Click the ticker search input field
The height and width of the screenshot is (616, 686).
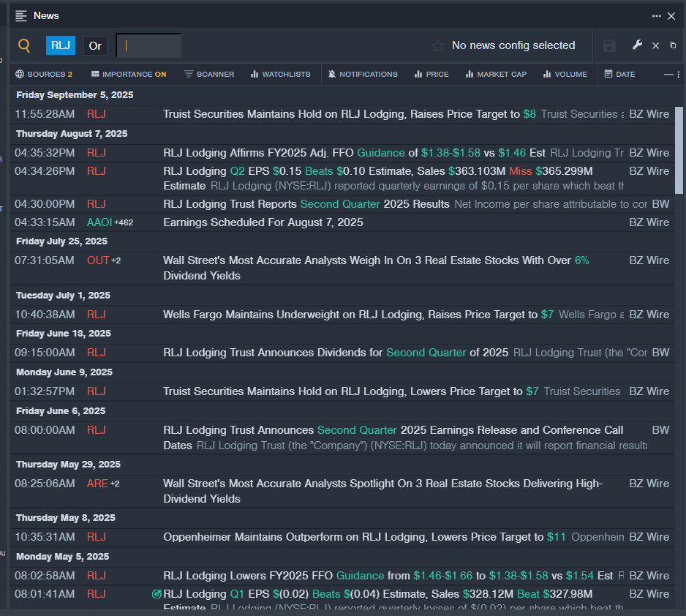pyautogui.click(x=148, y=45)
